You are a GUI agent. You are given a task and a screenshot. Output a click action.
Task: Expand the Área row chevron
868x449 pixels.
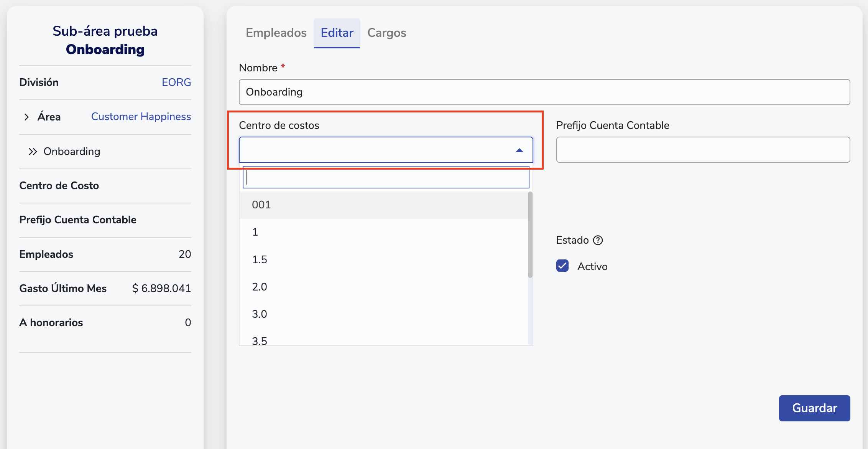(x=26, y=117)
